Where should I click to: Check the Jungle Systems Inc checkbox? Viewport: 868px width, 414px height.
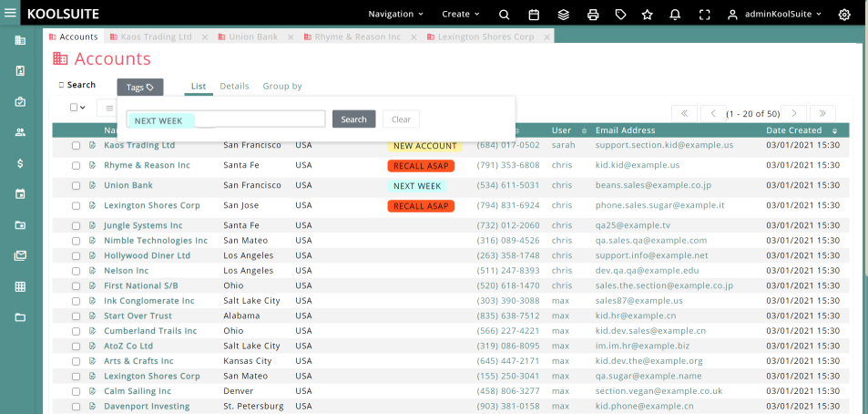[x=76, y=226]
